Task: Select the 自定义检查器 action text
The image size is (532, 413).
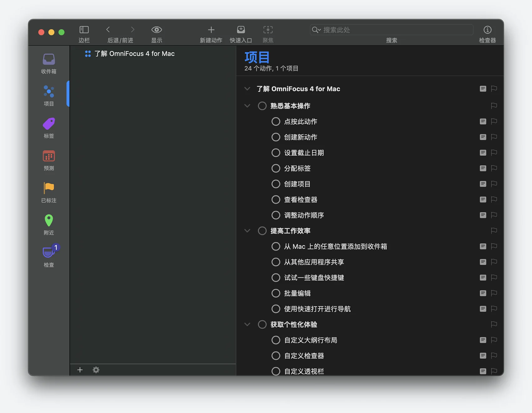Action: (304, 356)
